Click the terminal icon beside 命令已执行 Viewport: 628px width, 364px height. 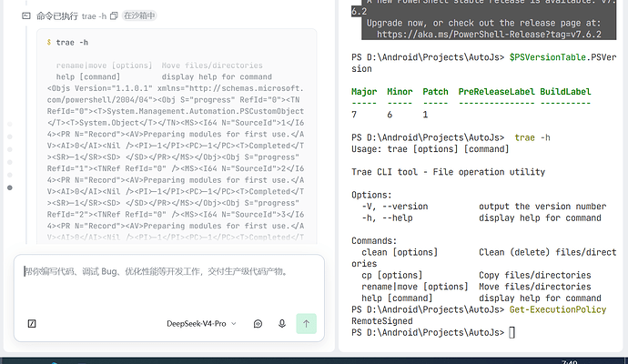(26, 16)
